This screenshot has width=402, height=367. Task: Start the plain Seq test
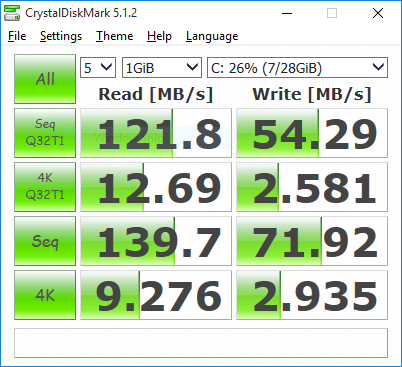45,241
